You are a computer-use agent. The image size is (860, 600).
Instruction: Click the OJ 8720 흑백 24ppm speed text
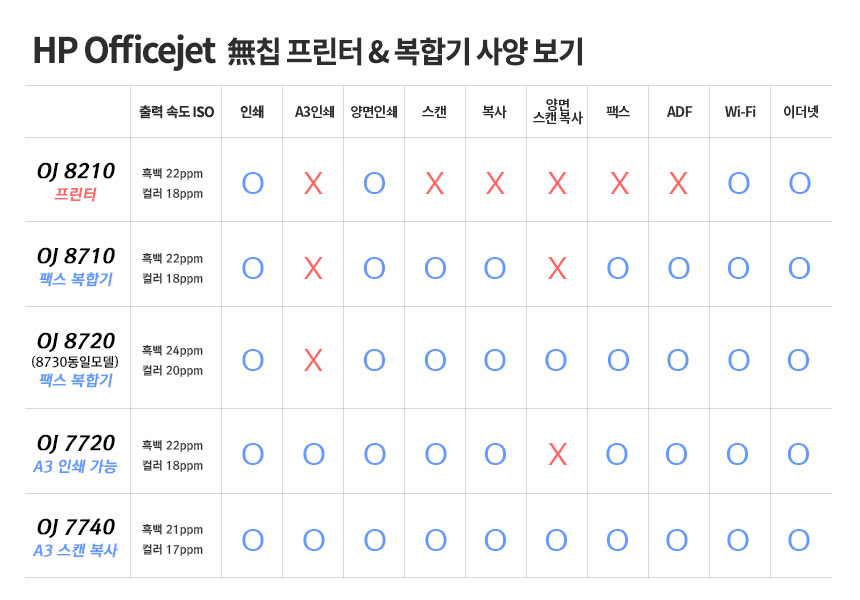click(172, 351)
